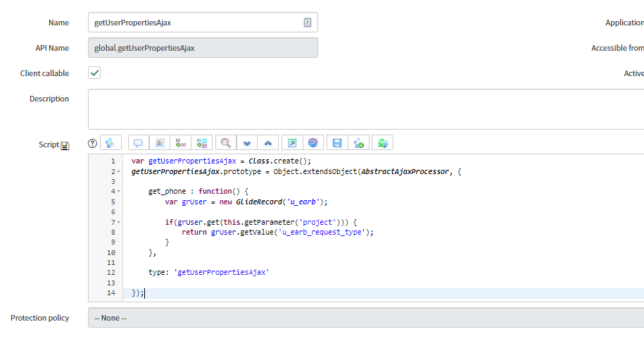Toggle the Client callable checkbox
Screen dimensions: 644x346
(94, 73)
